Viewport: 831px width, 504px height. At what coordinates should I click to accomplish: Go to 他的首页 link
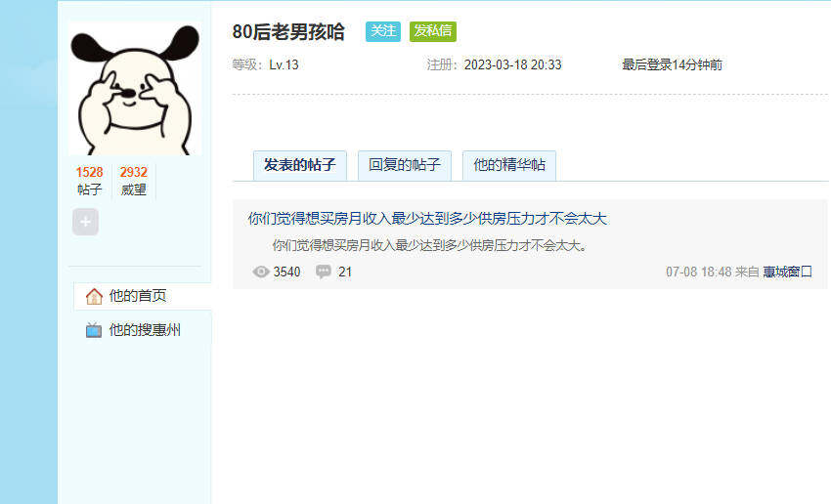pyautogui.click(x=138, y=295)
